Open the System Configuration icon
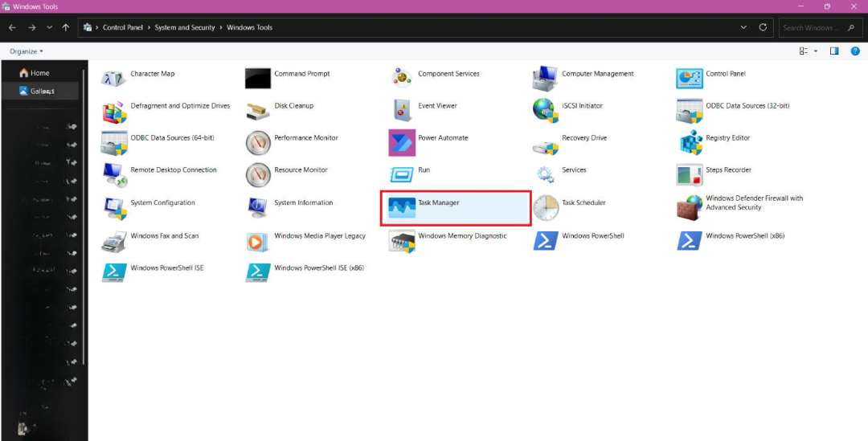This screenshot has width=868, height=441. tap(114, 208)
